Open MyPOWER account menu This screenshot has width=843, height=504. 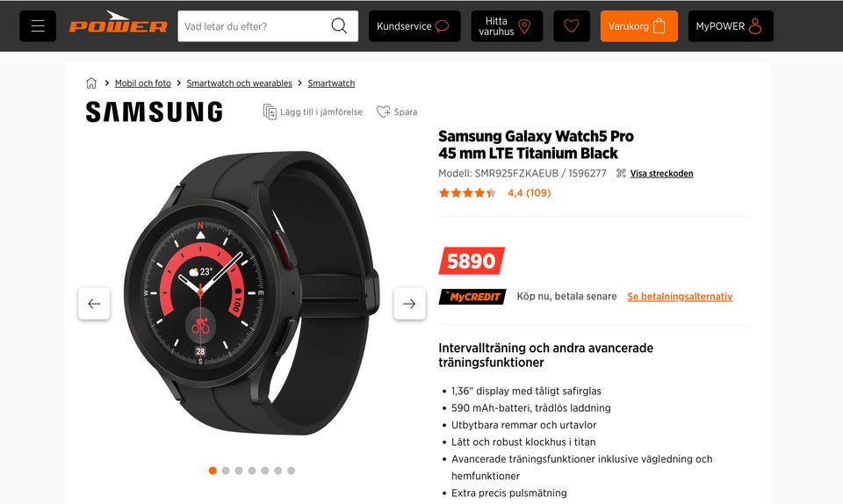731,25
